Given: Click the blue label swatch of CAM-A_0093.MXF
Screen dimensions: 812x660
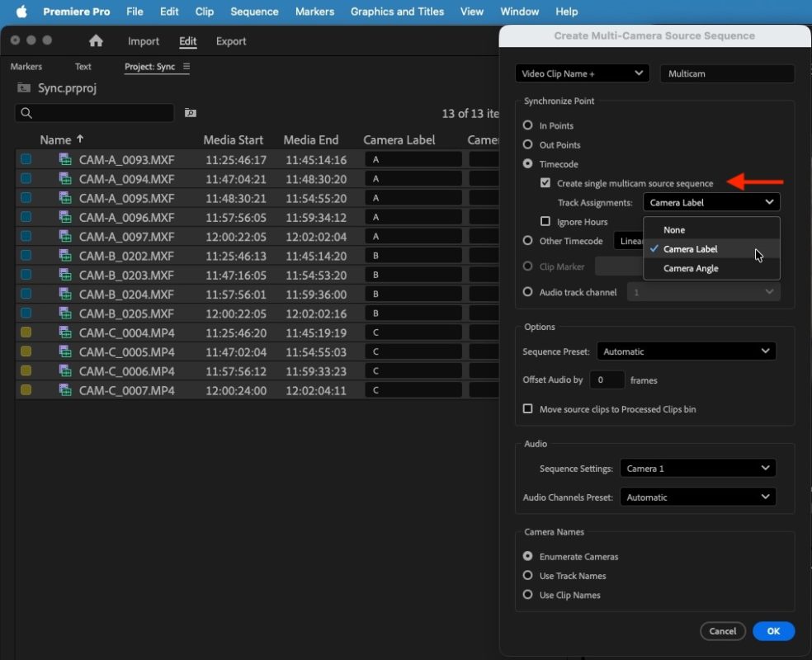Looking at the screenshot, I should [26, 159].
